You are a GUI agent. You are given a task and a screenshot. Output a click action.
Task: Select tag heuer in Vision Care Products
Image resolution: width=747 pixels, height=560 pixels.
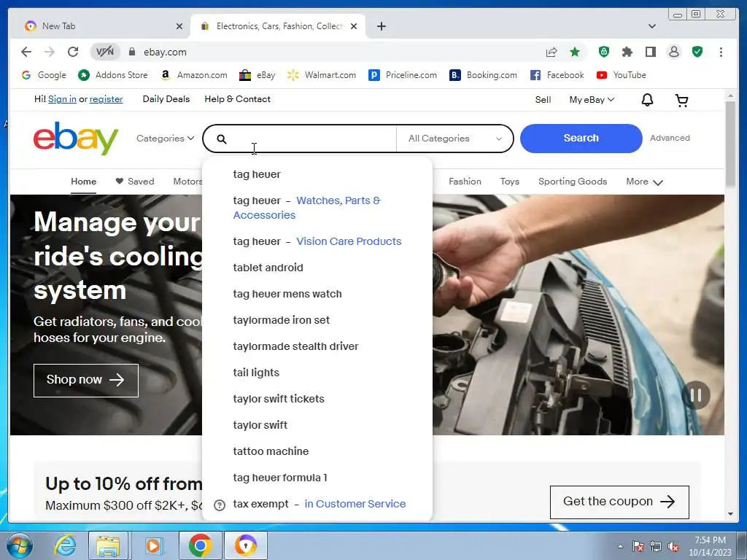(x=317, y=241)
